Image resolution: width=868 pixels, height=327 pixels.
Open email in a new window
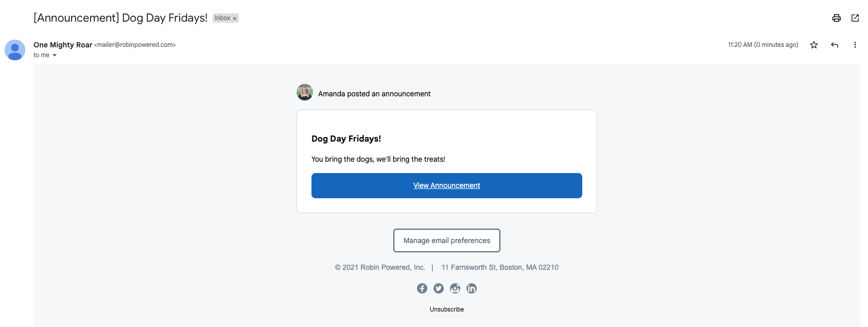pos(855,18)
